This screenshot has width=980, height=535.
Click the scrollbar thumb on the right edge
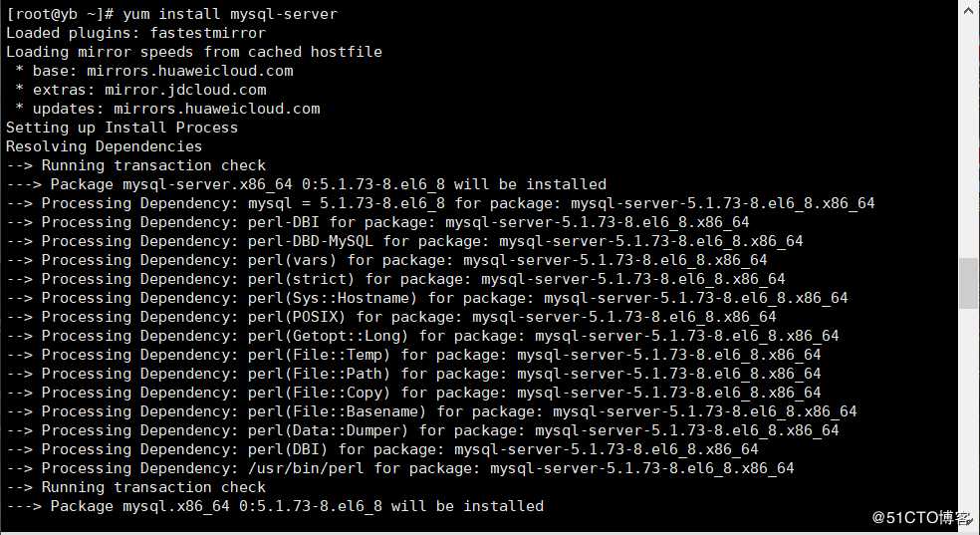(x=968, y=284)
